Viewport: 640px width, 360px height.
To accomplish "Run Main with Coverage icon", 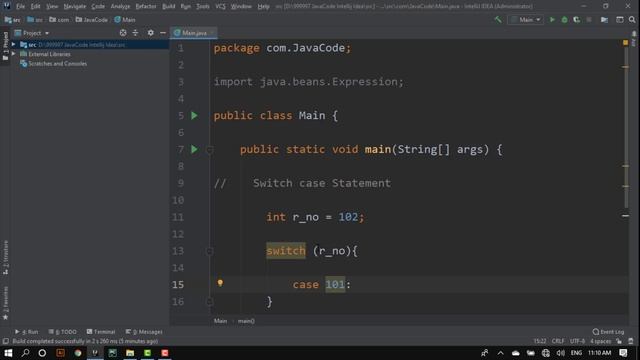I will tap(577, 20).
